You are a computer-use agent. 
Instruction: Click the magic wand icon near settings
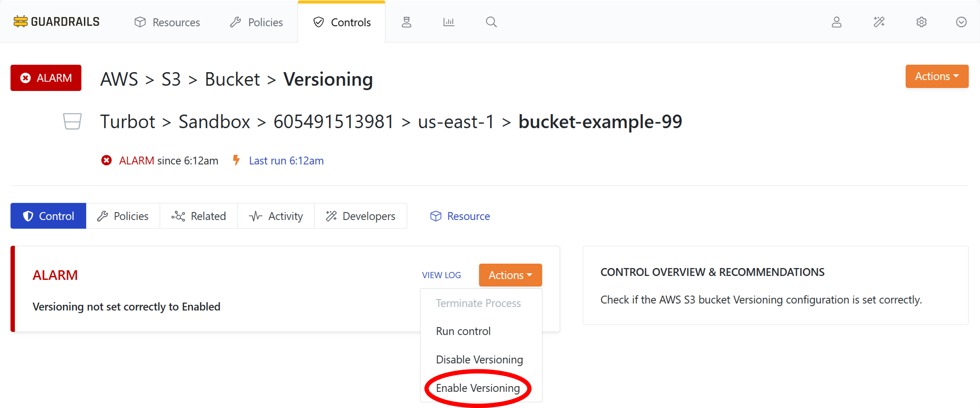tap(879, 22)
